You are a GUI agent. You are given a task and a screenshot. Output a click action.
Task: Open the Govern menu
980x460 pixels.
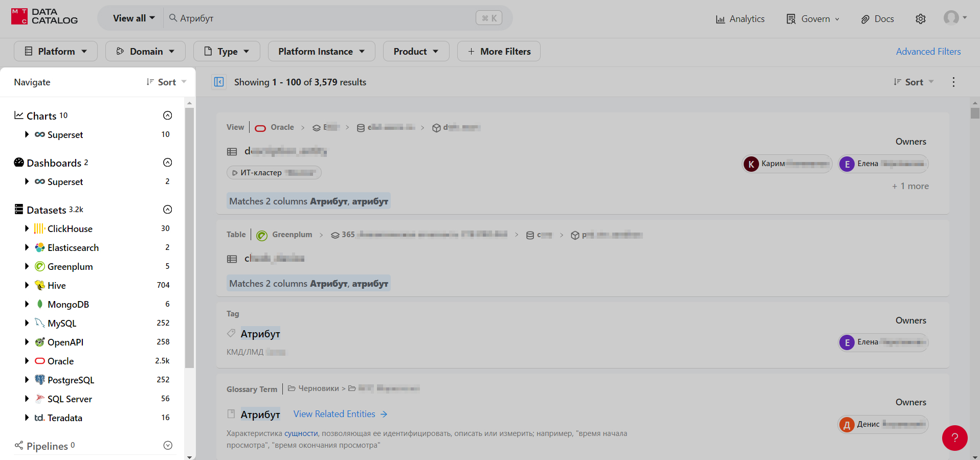(813, 19)
